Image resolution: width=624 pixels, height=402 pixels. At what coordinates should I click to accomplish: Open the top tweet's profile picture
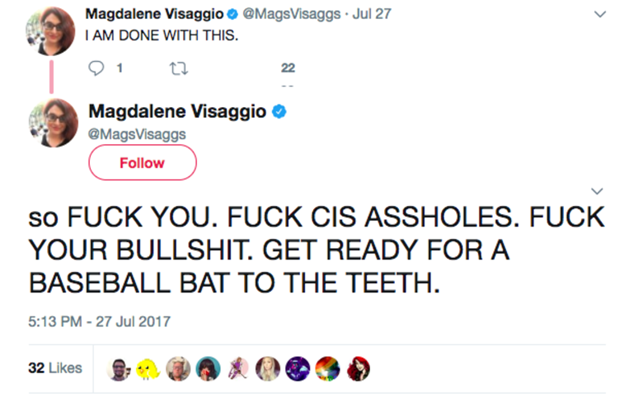50,31
